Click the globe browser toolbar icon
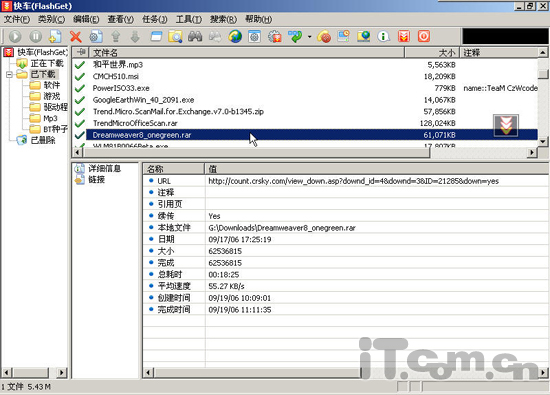 235,36
